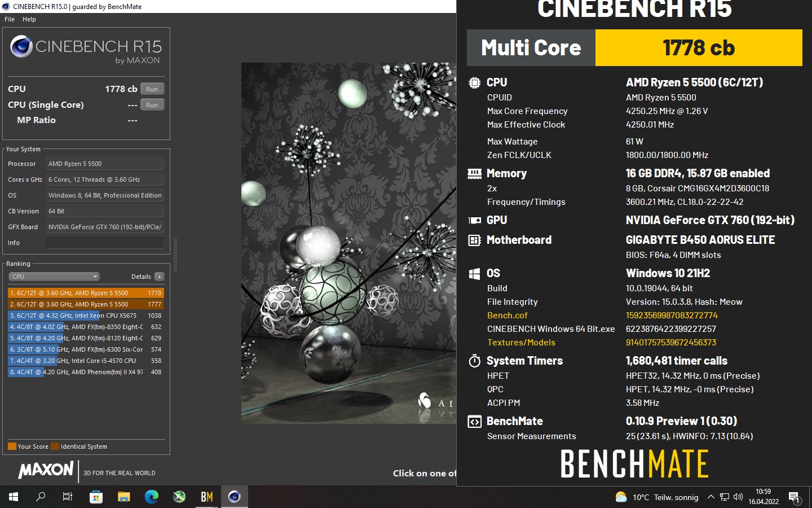812x508 pixels.
Task: Open the network tray icon
Action: 725,497
